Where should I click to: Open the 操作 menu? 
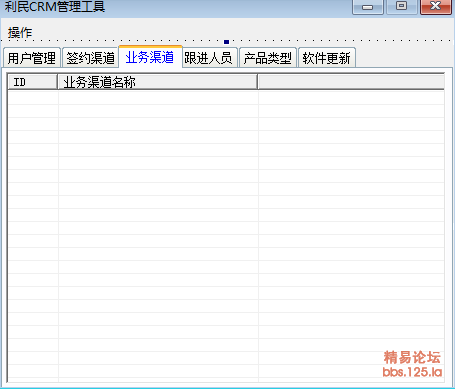(20, 33)
